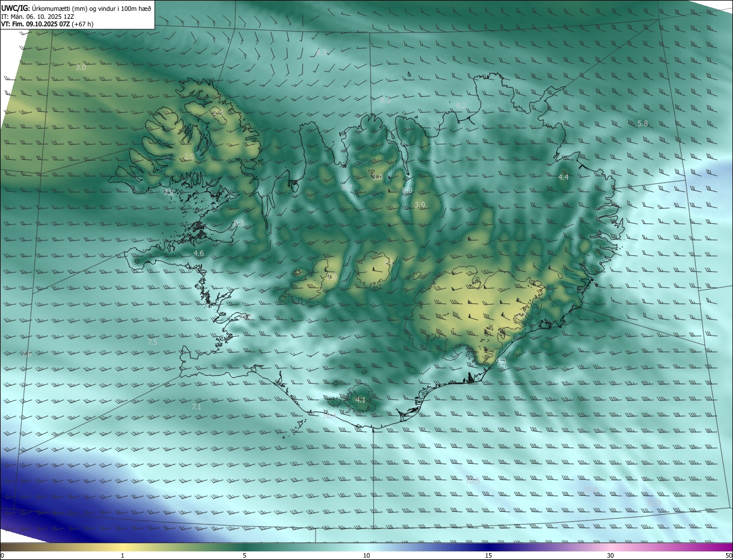Click the color bar tick label 50
This screenshot has width=733, height=560.
pyautogui.click(x=728, y=555)
